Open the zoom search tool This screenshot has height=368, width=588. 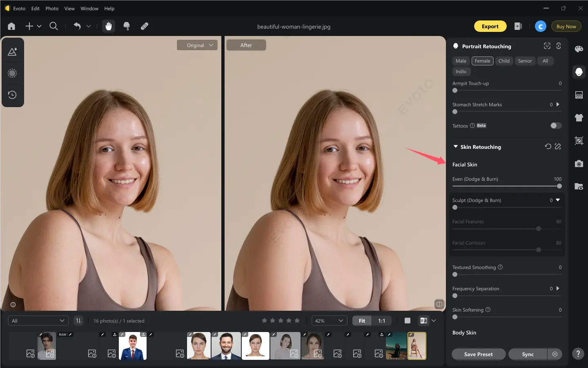click(x=53, y=26)
